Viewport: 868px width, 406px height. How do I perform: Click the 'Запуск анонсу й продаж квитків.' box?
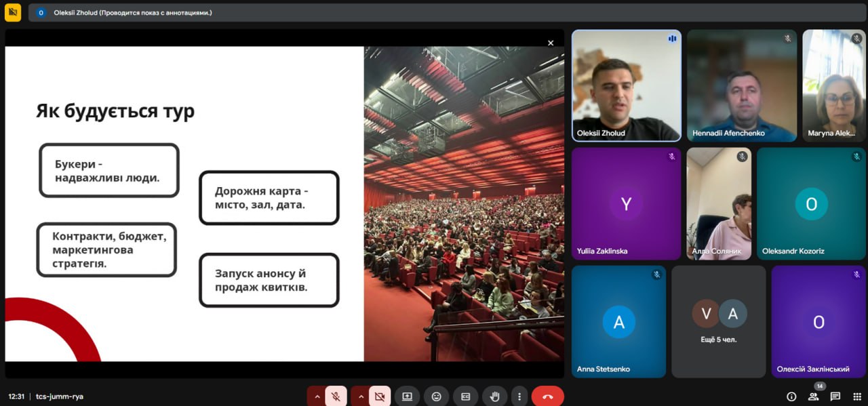tap(269, 280)
